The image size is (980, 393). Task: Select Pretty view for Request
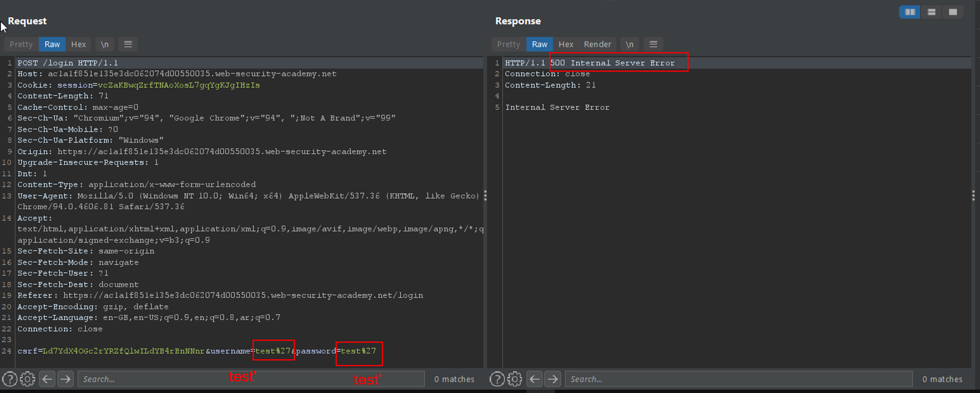coord(21,44)
